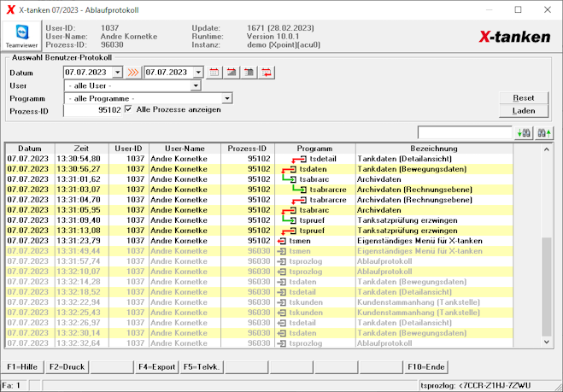Click green arrow icon beside tsabrarcre at 13:31:03,07

click(299, 189)
